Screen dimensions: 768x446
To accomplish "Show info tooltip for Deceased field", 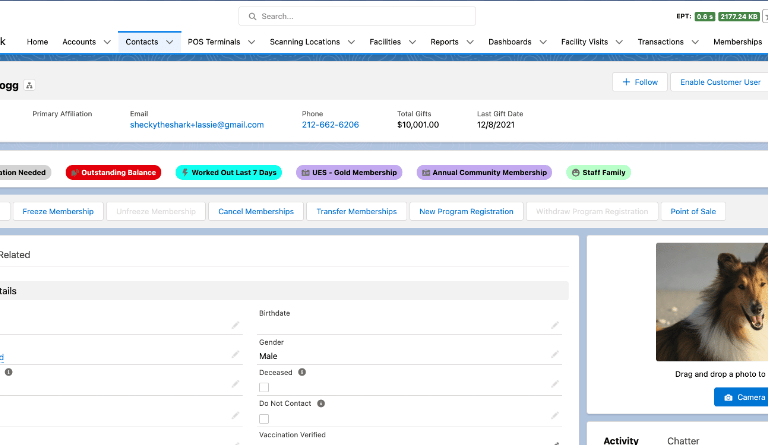I will [302, 372].
